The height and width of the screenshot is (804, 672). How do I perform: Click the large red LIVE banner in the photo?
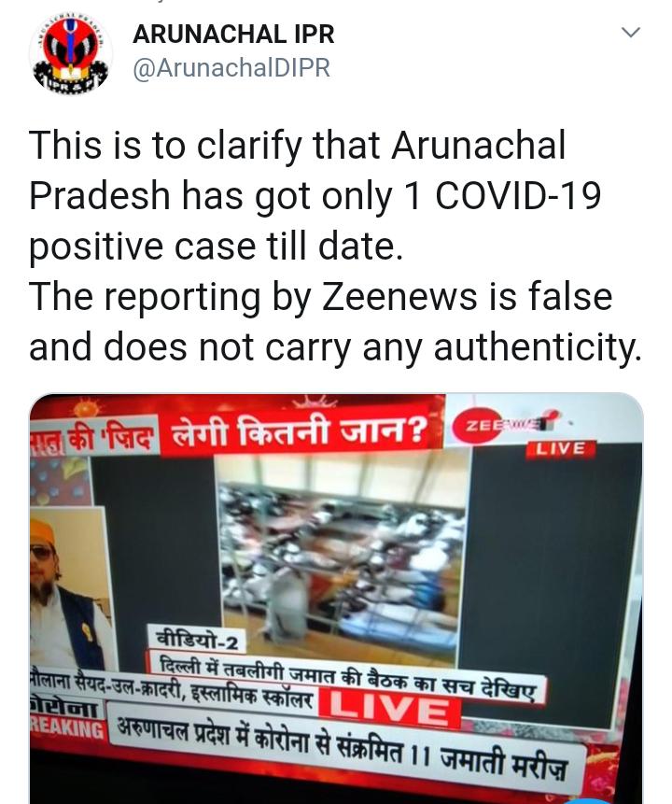(389, 711)
